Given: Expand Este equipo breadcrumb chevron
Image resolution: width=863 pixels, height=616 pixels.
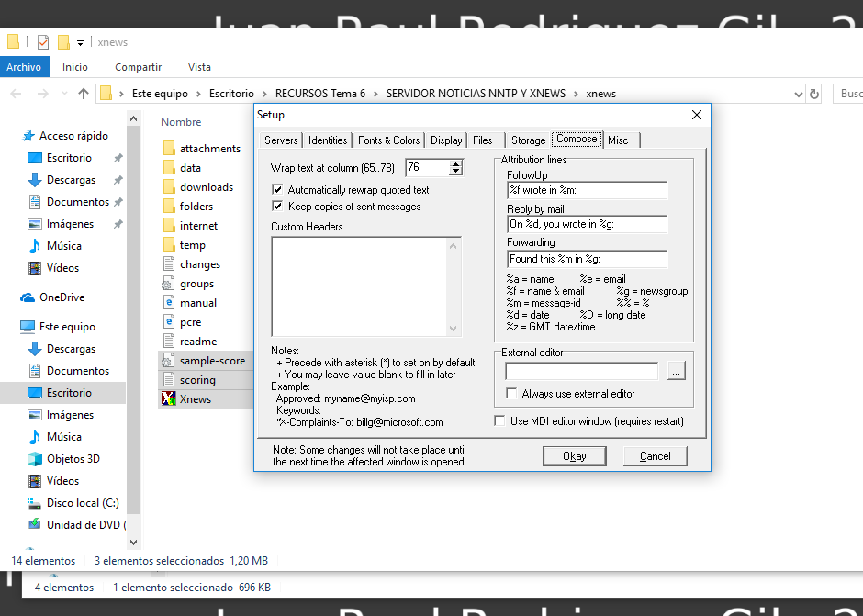Looking at the screenshot, I should click(198, 94).
